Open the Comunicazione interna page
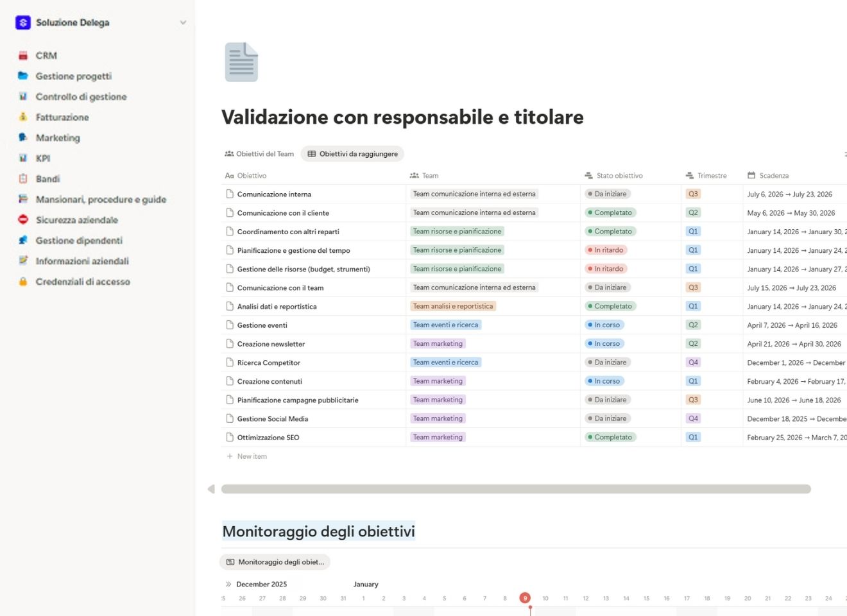 275,194
